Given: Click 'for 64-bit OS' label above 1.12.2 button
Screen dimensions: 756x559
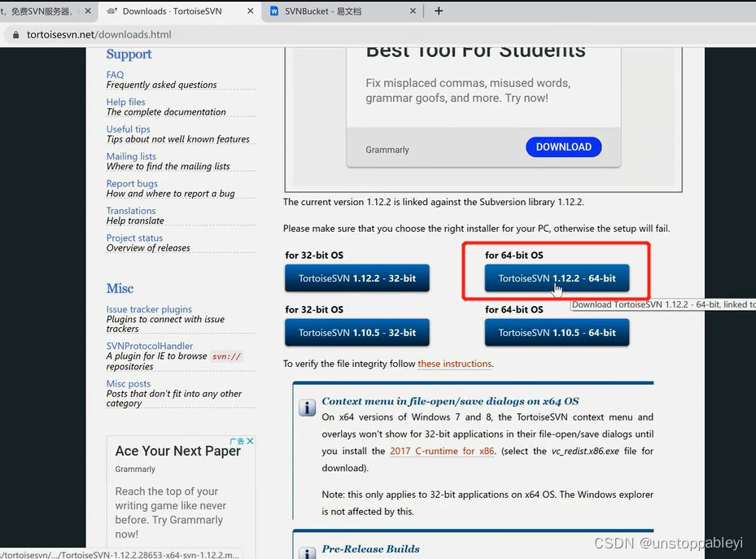Looking at the screenshot, I should point(514,255).
